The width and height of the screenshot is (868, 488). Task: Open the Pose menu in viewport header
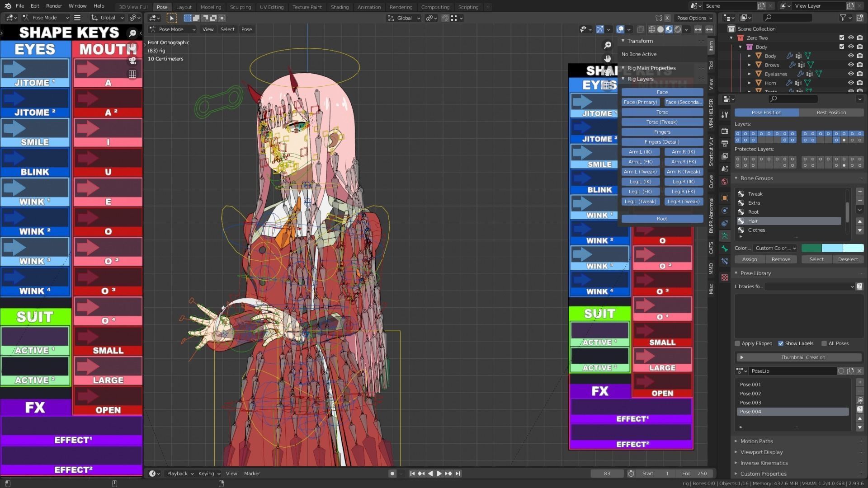point(246,29)
